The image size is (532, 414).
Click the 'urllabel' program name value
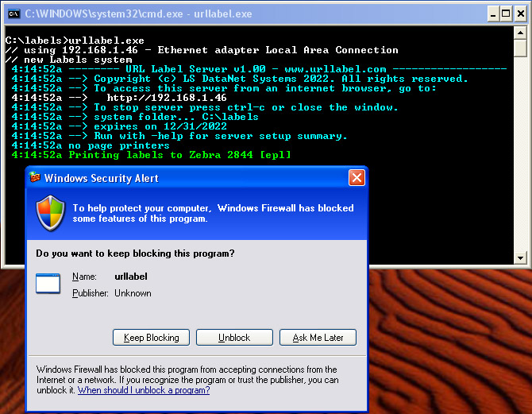(131, 277)
